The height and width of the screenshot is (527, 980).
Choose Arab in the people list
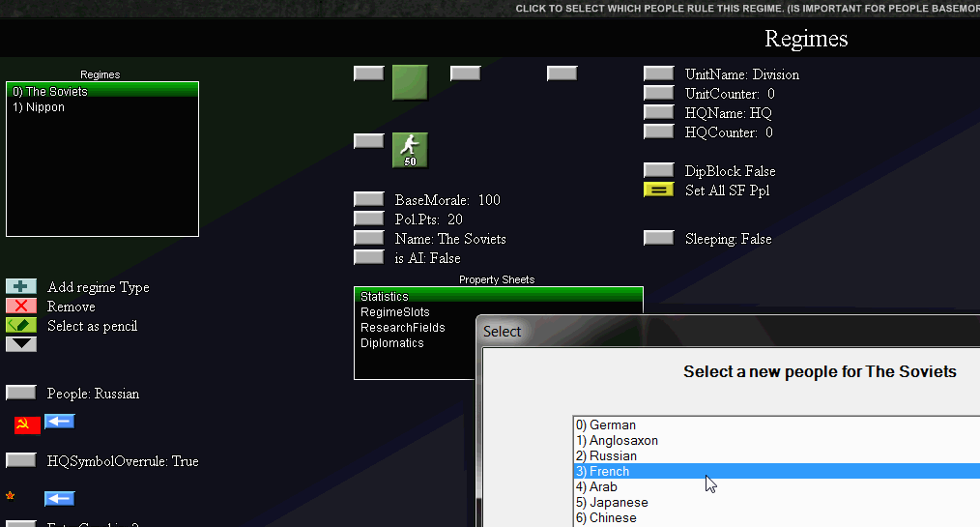[777, 487]
